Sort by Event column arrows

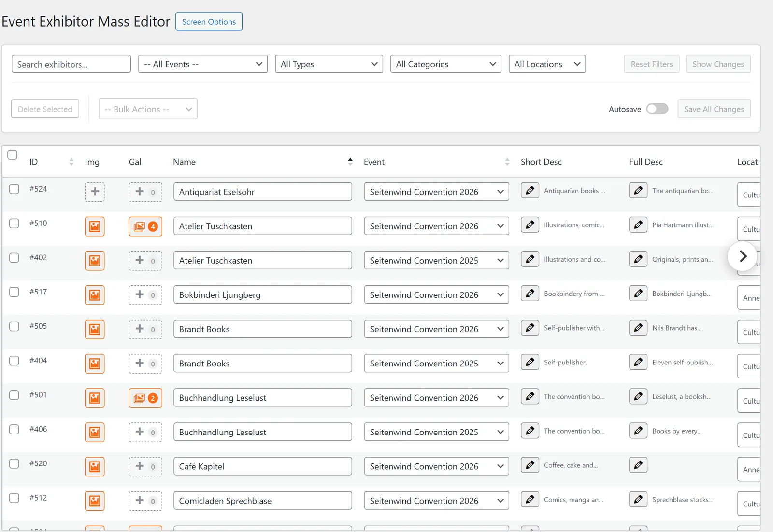(x=507, y=162)
